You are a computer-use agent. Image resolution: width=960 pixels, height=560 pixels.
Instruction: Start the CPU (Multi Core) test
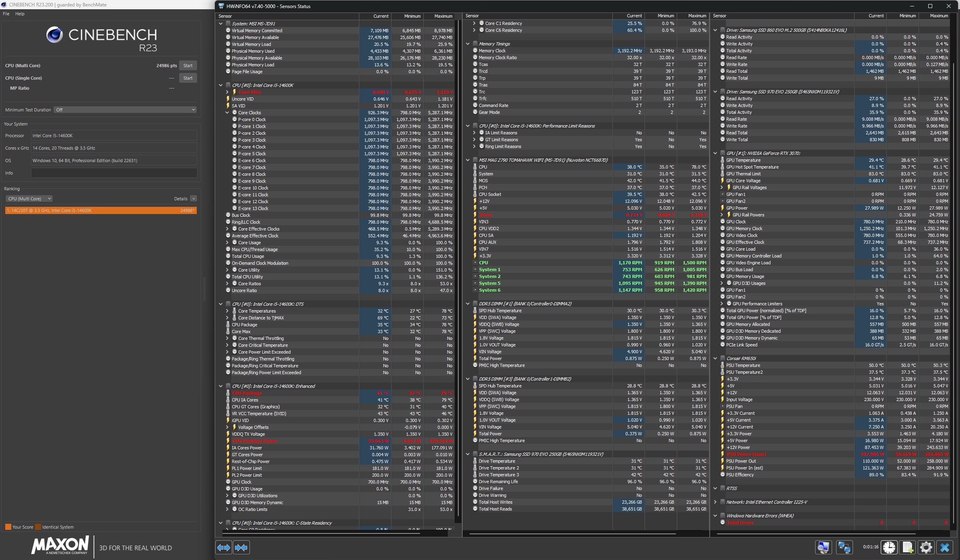click(x=188, y=66)
